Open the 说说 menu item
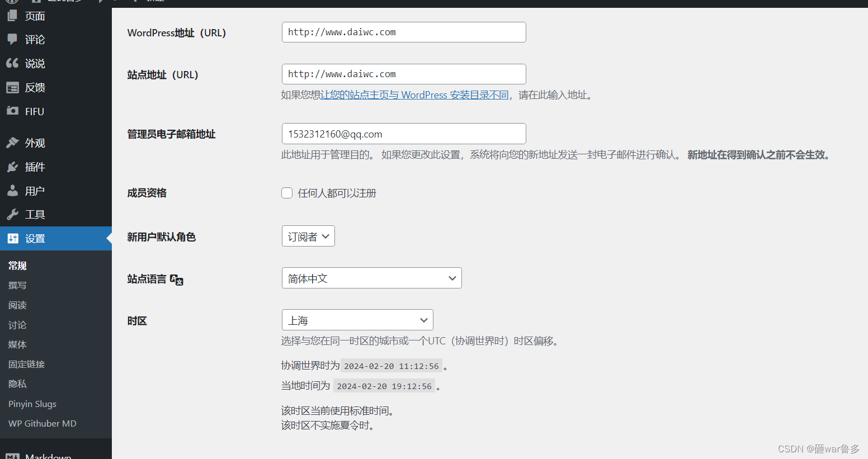Viewport: 868px width, 459px height. click(x=56, y=63)
